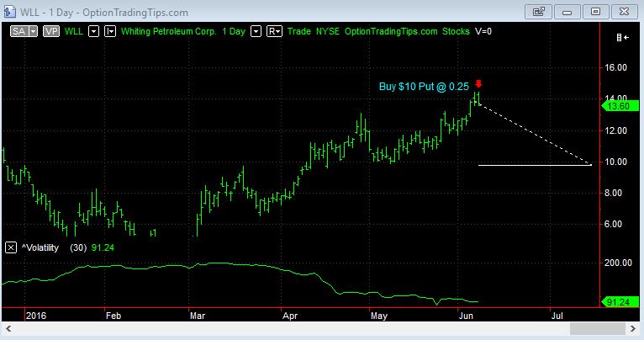Click the Feb label on the time axis
Image resolution: width=644 pixels, height=340 pixels.
113,316
